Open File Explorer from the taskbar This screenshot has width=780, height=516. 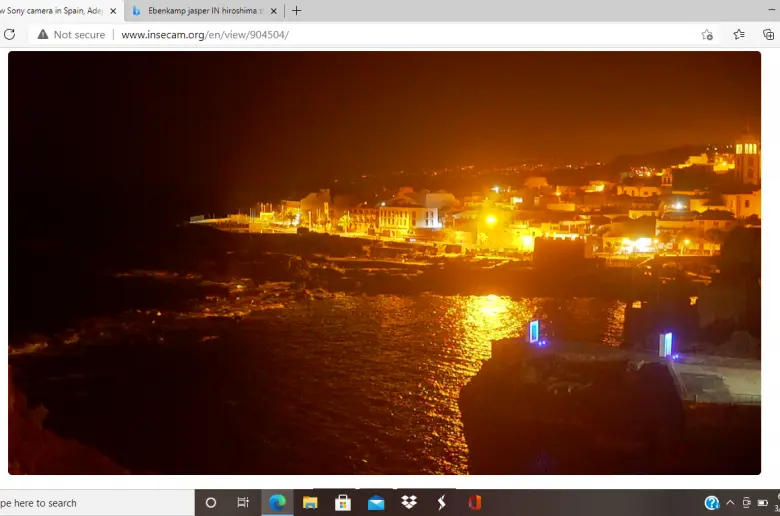tap(310, 502)
